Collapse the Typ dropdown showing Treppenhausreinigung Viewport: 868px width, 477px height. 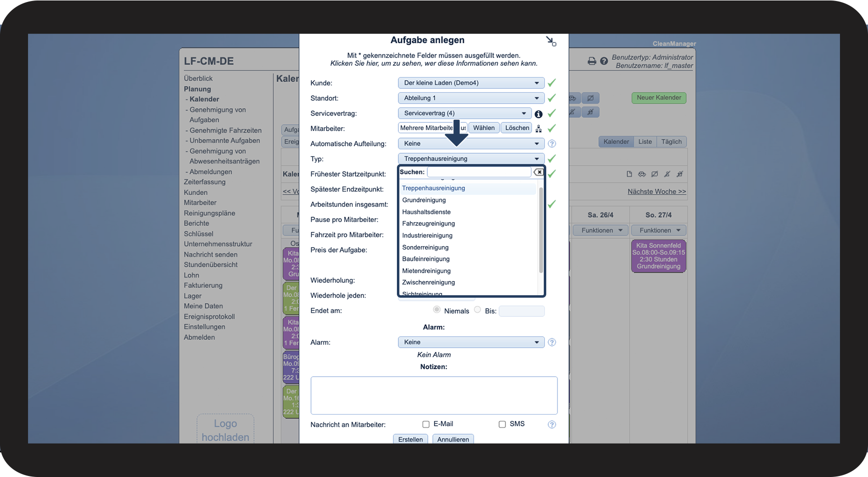click(x=471, y=159)
